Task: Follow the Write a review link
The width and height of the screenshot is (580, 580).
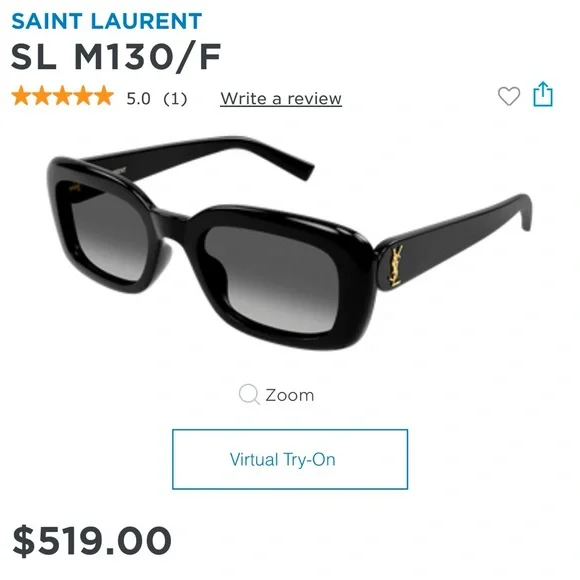Action: [281, 99]
